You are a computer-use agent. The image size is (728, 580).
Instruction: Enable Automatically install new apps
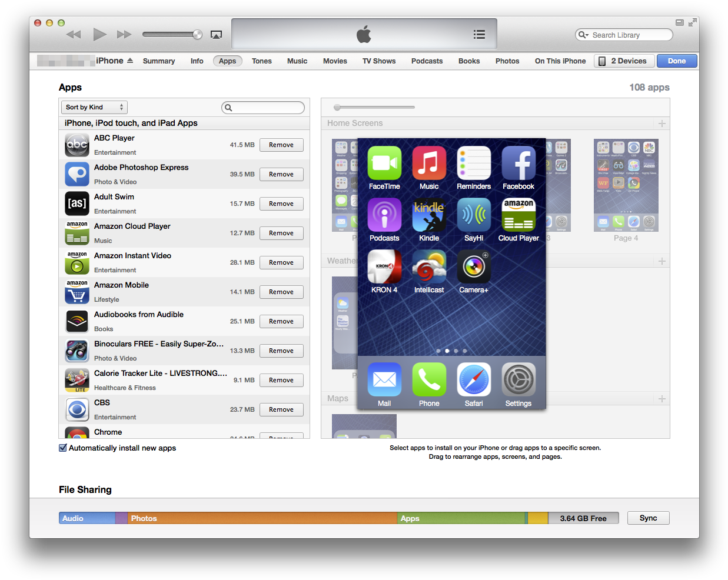[x=62, y=448]
